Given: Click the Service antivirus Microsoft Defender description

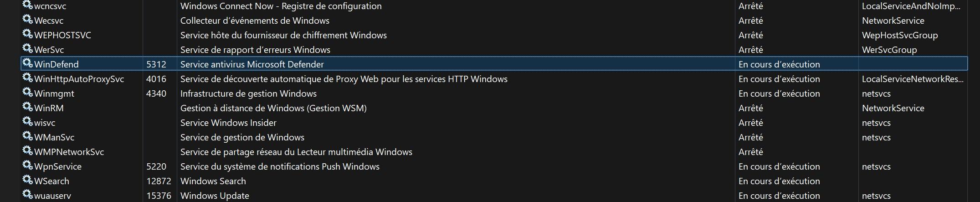Looking at the screenshot, I should tap(252, 64).
